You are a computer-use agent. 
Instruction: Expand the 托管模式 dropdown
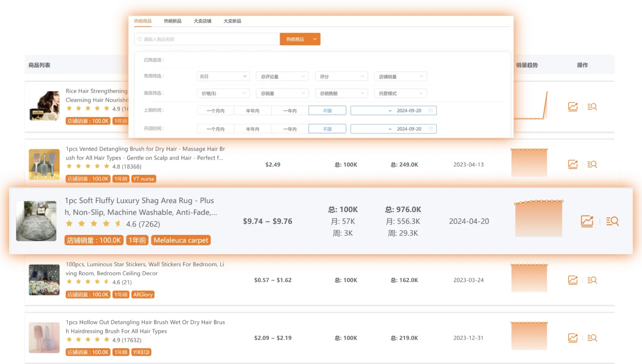tap(401, 93)
